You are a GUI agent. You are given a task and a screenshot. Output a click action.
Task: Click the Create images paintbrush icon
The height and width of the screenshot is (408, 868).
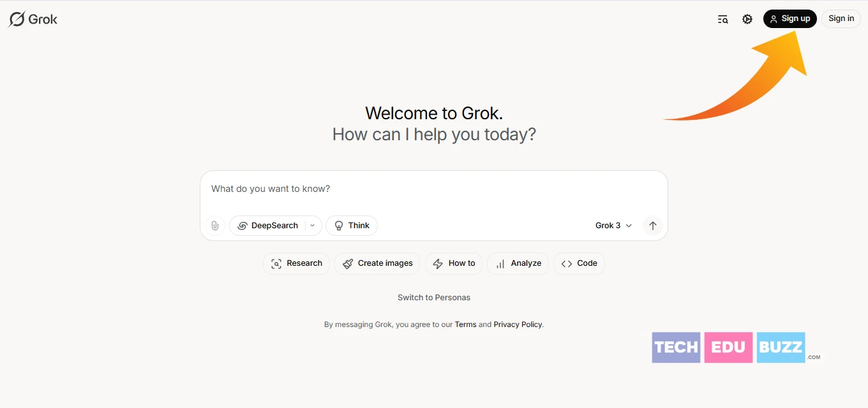tap(348, 264)
